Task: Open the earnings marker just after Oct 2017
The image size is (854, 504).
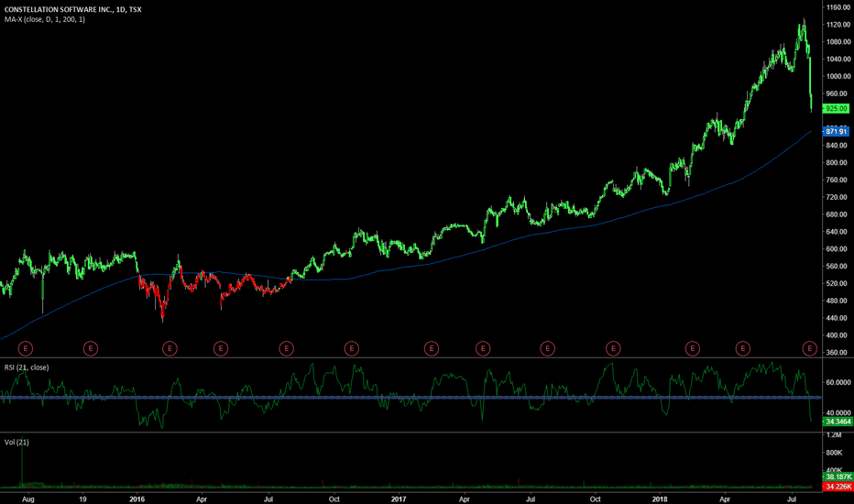Action: (x=613, y=348)
